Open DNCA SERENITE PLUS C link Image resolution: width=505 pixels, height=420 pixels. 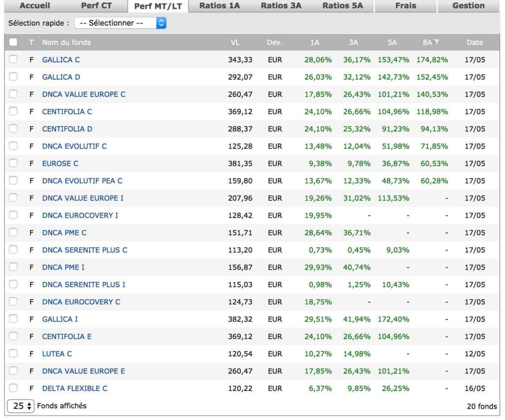pos(85,250)
